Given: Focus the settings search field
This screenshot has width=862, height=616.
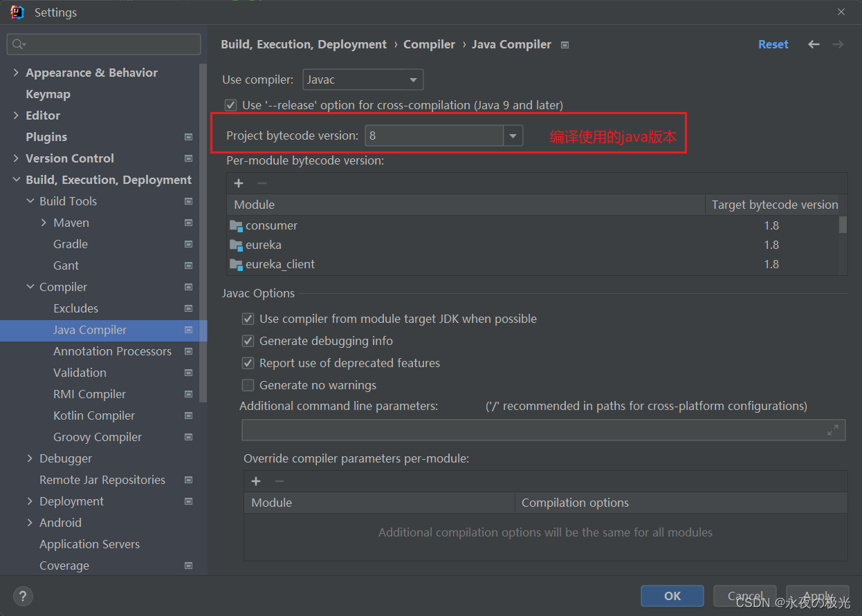Looking at the screenshot, I should click(x=104, y=44).
